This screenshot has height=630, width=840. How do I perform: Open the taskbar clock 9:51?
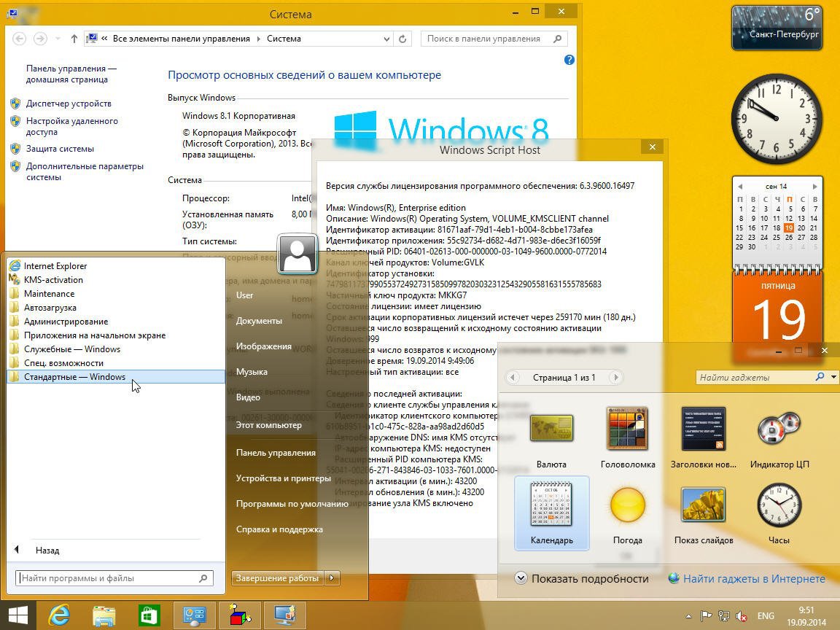coord(806,616)
